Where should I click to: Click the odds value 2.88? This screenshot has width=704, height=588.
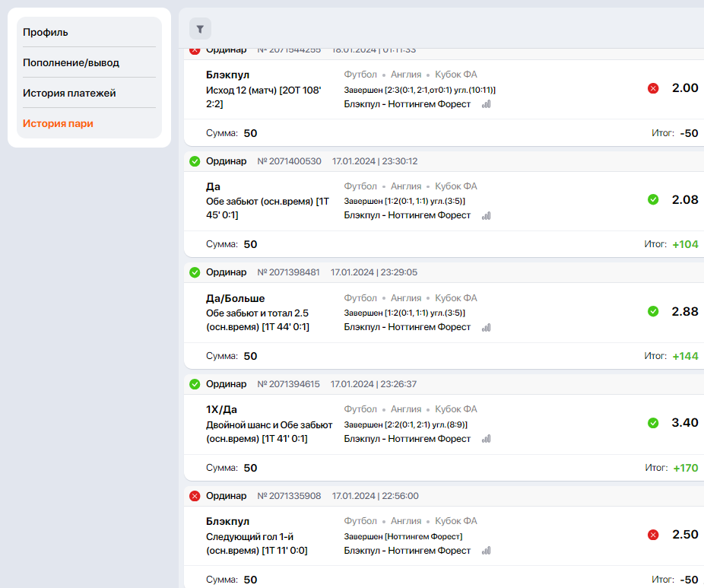pyautogui.click(x=685, y=311)
